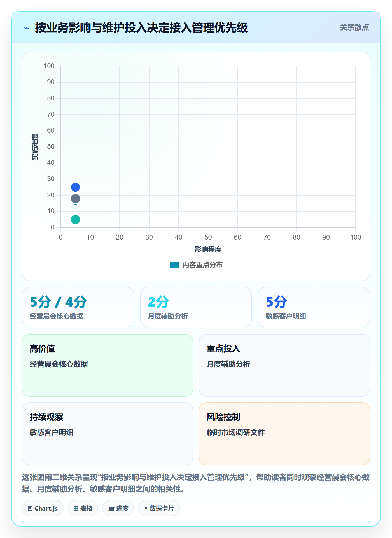The height and width of the screenshot is (538, 392).
Task: Click the gray scatter data point
Action: pyautogui.click(x=75, y=199)
